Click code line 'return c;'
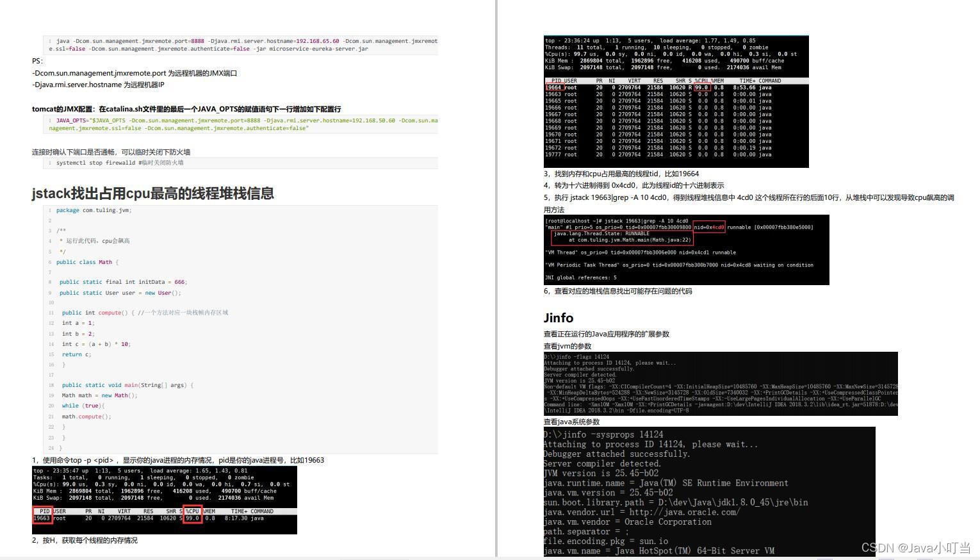Image resolution: width=980 pixels, height=560 pixels. pos(76,354)
